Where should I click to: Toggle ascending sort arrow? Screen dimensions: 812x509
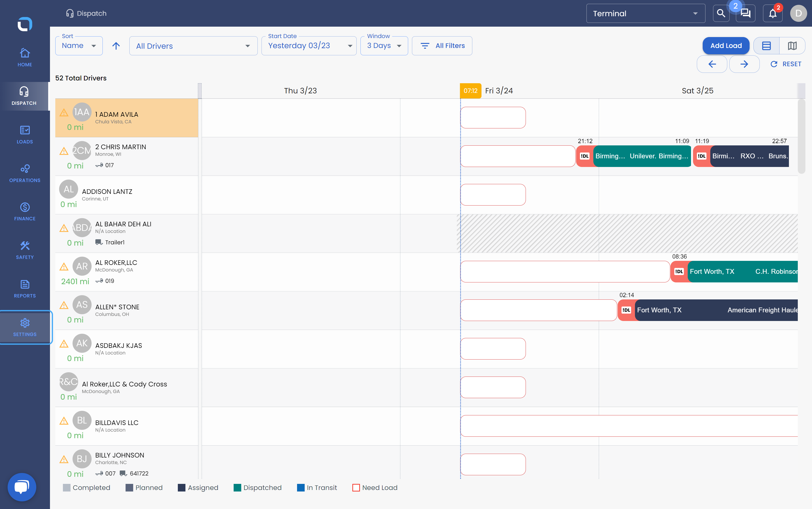(116, 46)
